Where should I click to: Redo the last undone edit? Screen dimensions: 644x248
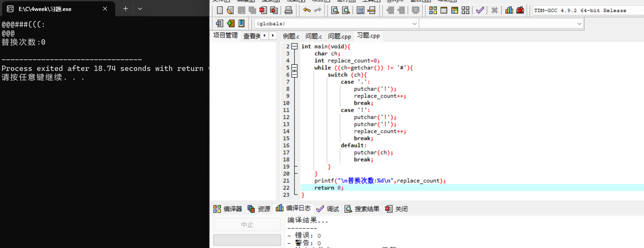pyautogui.click(x=318, y=10)
